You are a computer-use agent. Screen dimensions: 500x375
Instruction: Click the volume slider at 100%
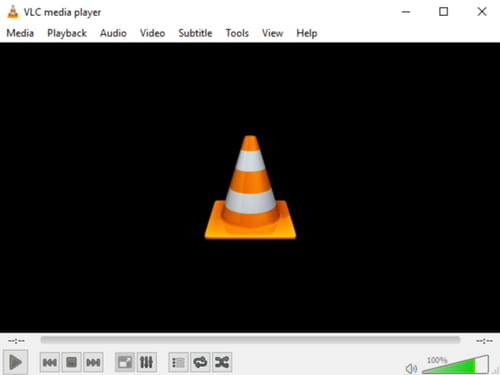click(455, 365)
